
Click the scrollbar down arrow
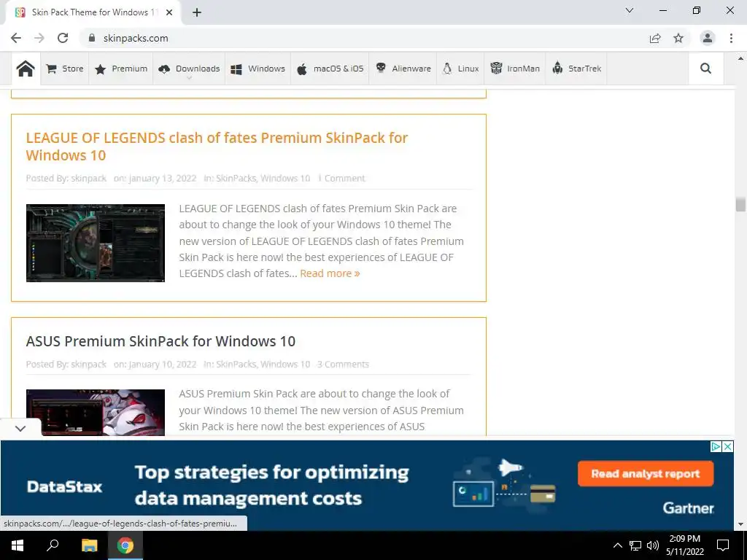click(x=740, y=524)
